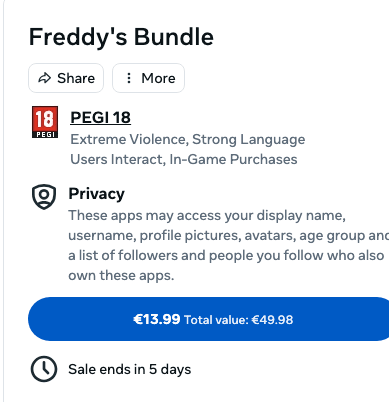Open the More options menu
This screenshot has height=402, width=389.
click(x=148, y=78)
